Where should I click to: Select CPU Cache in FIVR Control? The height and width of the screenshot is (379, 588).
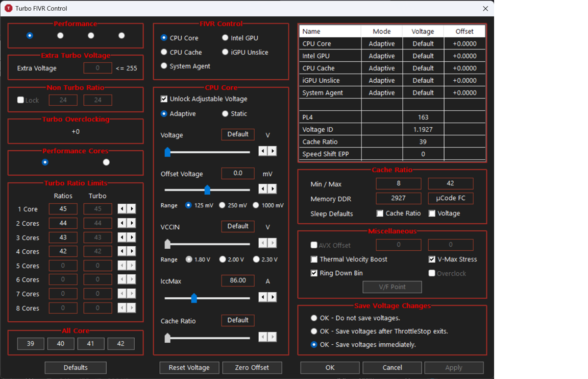coord(164,52)
